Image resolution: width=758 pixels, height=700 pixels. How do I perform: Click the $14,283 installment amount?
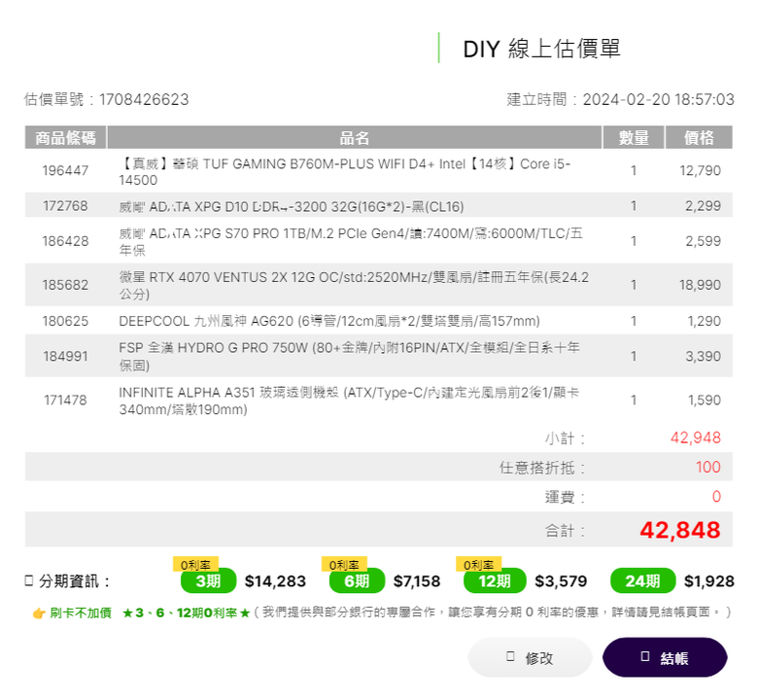tap(275, 581)
